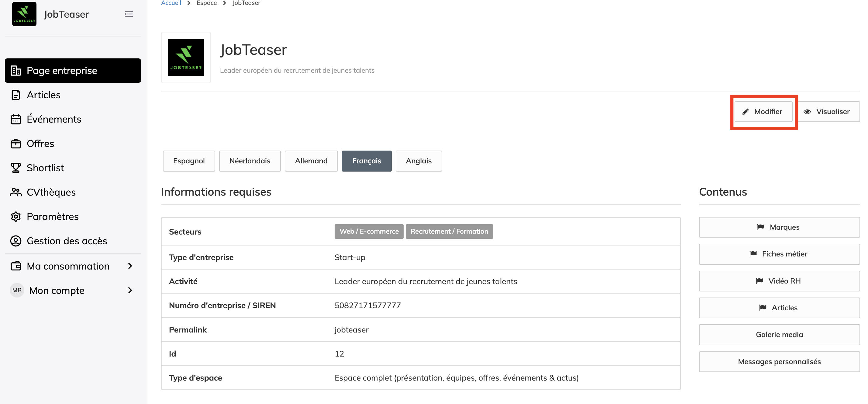868x404 pixels.
Task: Switch to the Anglais language tab
Action: point(418,161)
